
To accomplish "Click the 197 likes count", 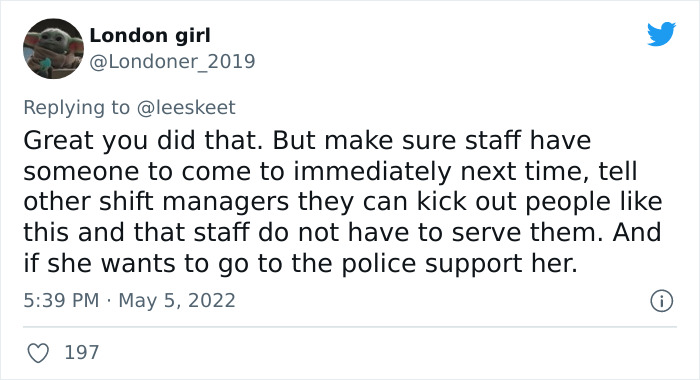I will [x=82, y=353].
